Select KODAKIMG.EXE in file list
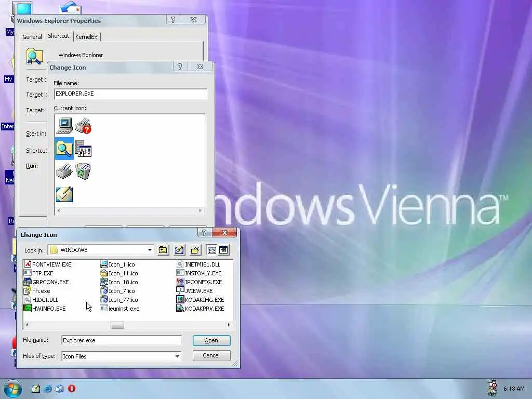 pos(201,300)
